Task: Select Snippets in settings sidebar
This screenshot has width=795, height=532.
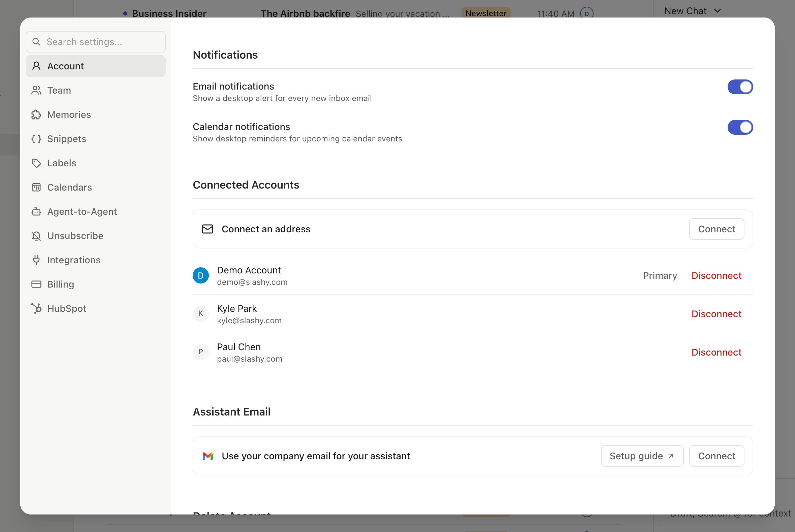Action: tap(96, 139)
